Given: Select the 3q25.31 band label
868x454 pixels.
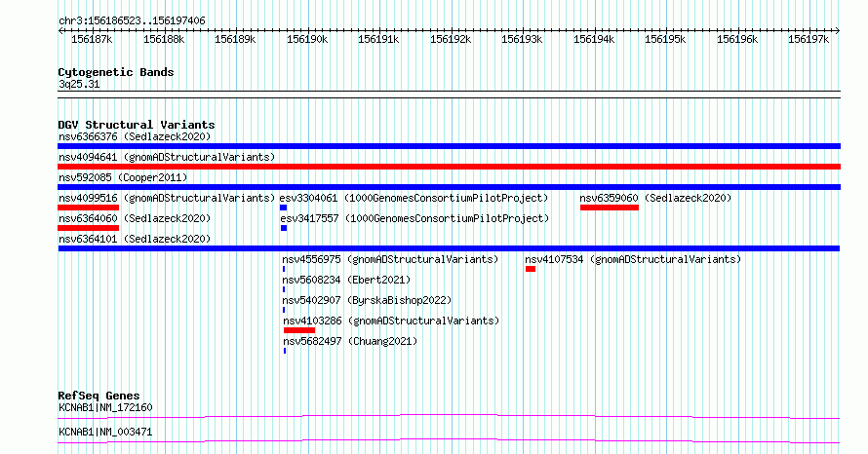Looking at the screenshot, I should [79, 84].
